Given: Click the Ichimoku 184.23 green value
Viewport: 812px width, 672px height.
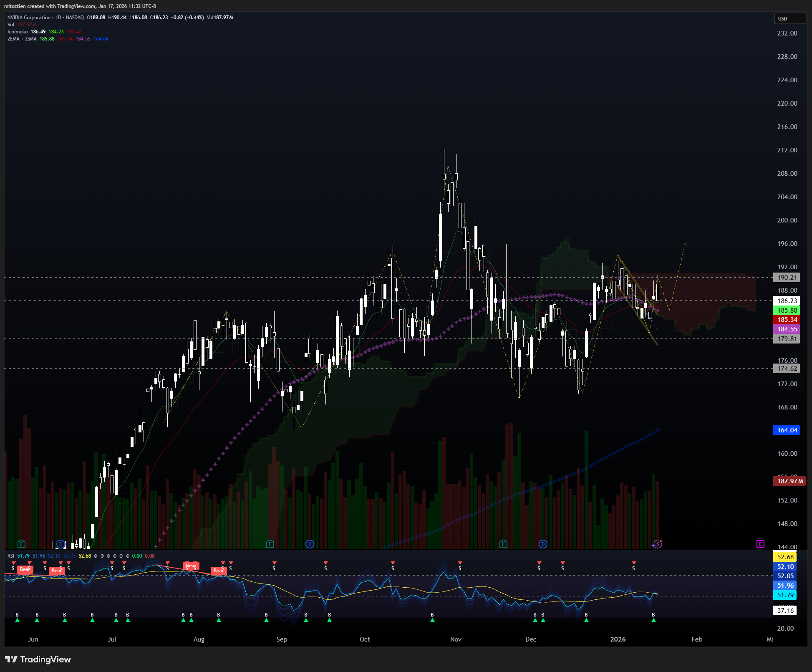Looking at the screenshot, I should click(x=56, y=32).
